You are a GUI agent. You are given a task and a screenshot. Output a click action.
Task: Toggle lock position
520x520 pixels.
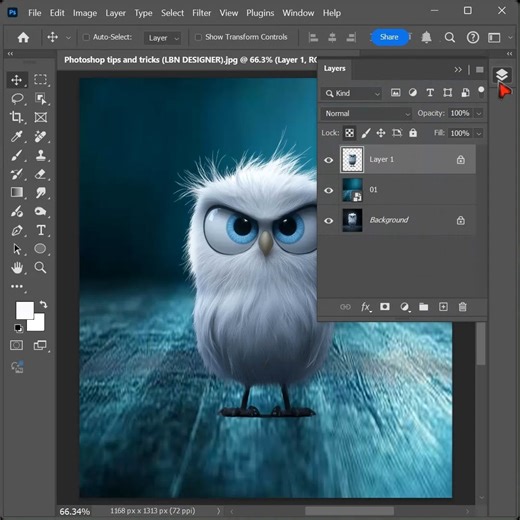[381, 133]
